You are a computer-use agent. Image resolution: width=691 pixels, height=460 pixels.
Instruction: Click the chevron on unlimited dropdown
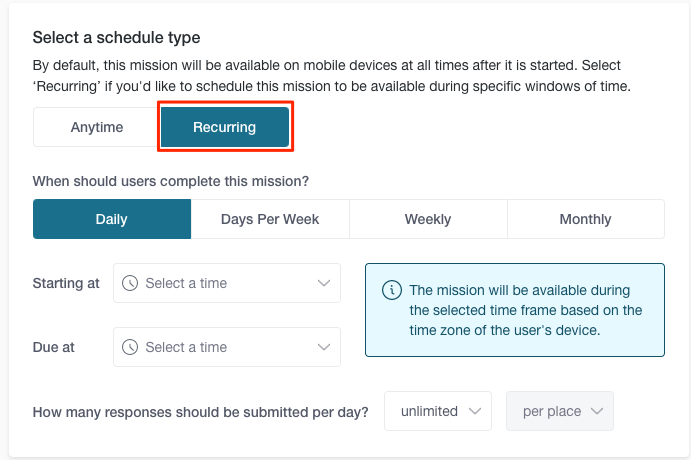[475, 411]
